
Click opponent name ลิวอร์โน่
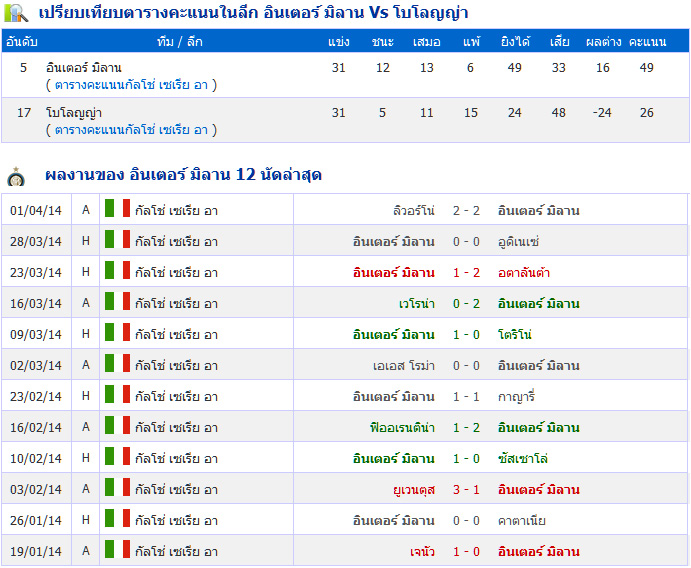pyautogui.click(x=414, y=211)
